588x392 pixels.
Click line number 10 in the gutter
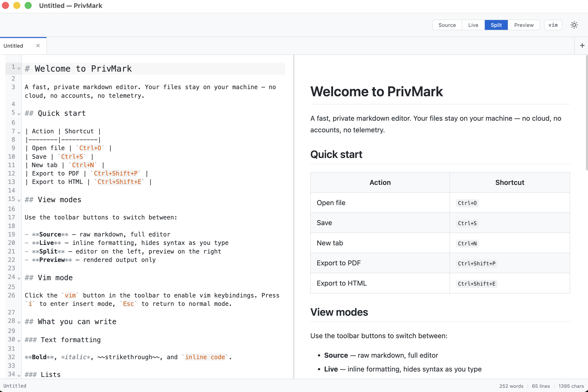tap(12, 157)
